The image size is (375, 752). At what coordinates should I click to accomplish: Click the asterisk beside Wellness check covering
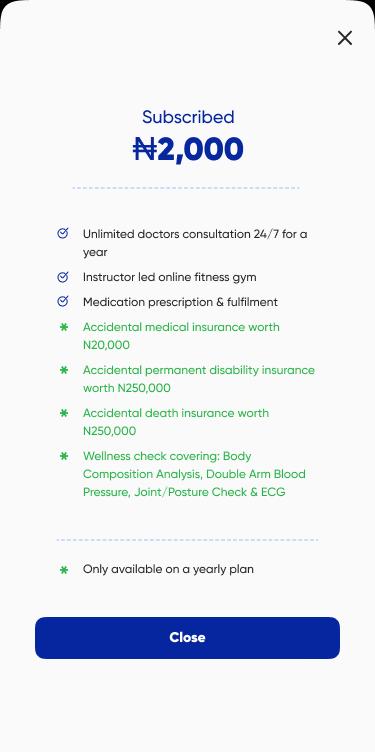tap(64, 456)
